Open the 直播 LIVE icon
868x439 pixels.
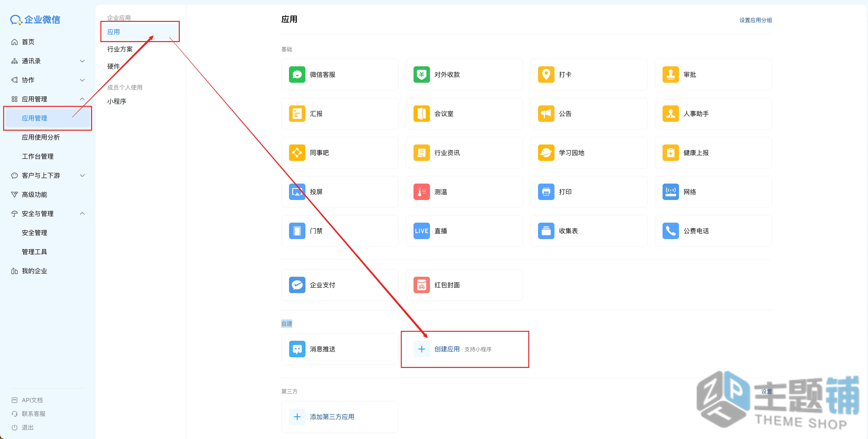coord(422,231)
